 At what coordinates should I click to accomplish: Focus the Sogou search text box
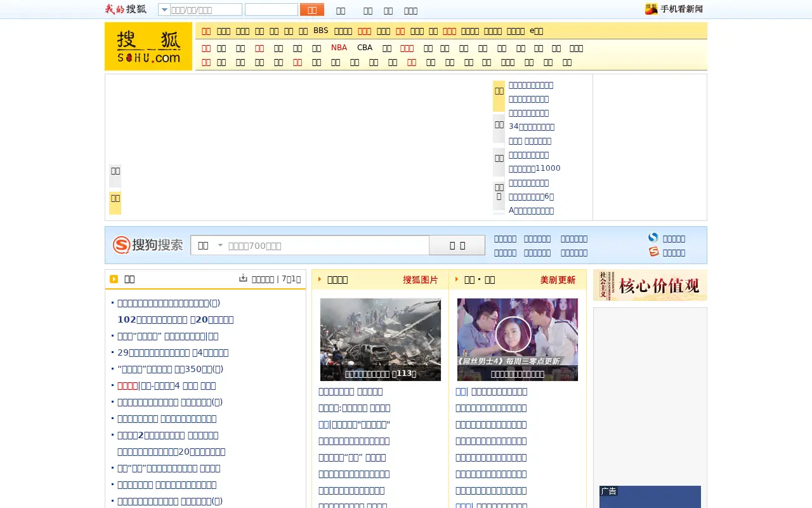[x=327, y=245]
